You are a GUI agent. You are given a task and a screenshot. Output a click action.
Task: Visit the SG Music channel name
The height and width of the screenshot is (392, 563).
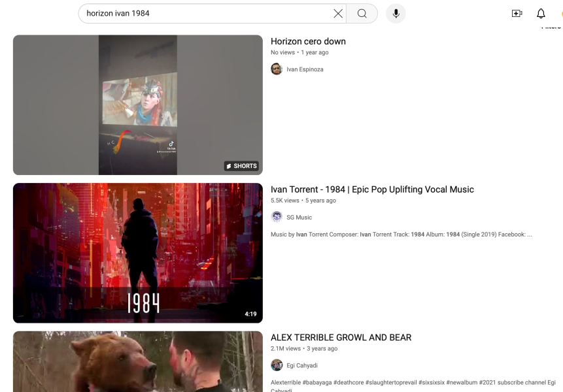tap(299, 218)
